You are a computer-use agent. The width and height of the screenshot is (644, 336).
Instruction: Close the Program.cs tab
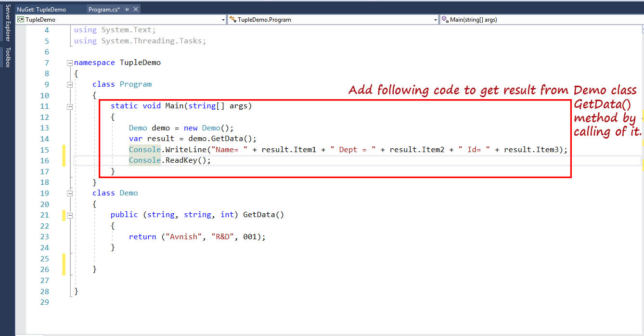135,9
